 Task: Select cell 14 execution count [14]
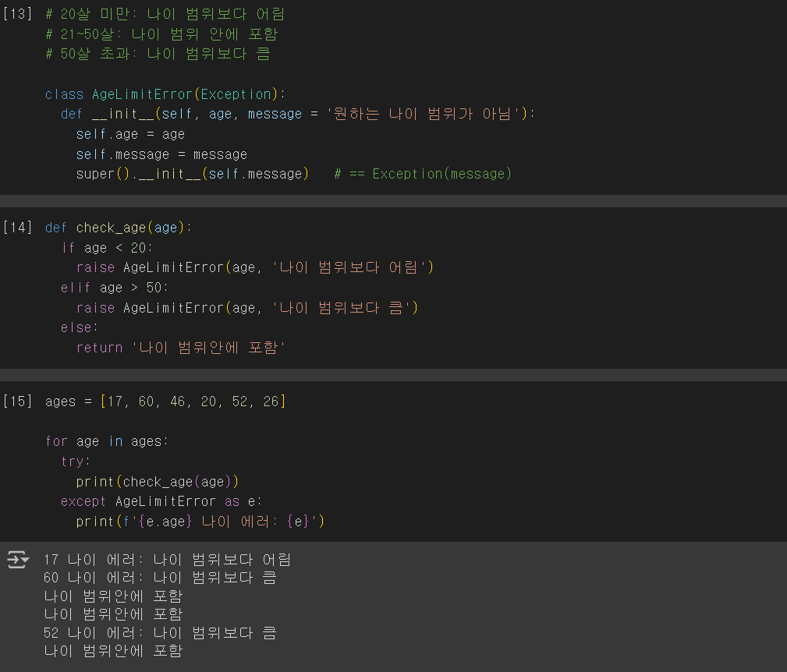point(18,228)
